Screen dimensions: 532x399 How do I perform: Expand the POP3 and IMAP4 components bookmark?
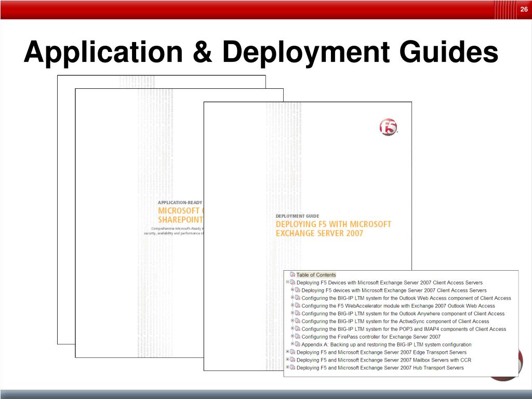292,328
